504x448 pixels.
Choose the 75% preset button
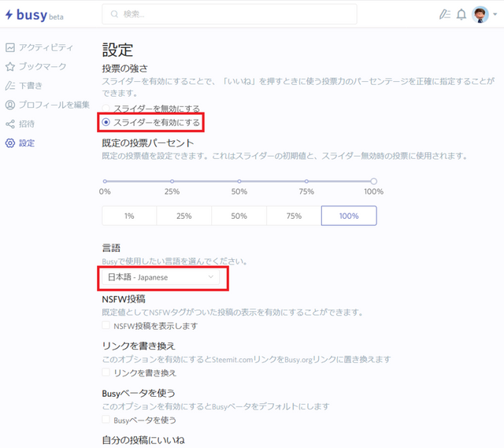pos(294,216)
